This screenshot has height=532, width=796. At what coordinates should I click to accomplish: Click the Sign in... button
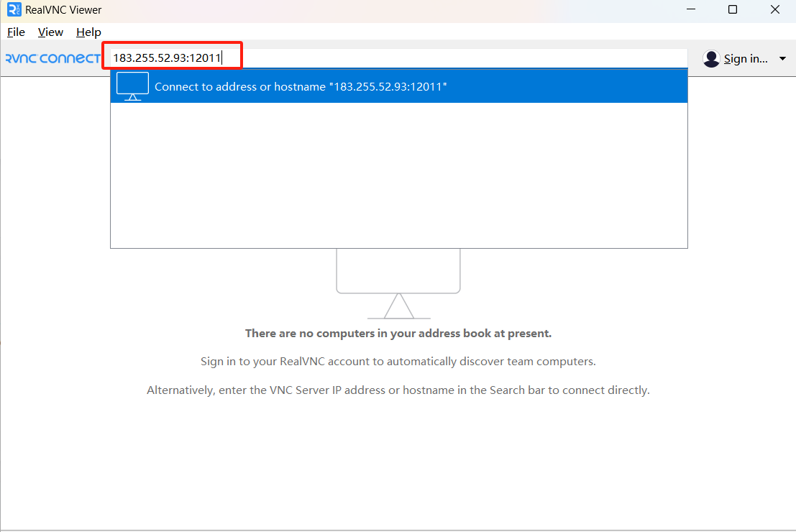click(x=745, y=59)
